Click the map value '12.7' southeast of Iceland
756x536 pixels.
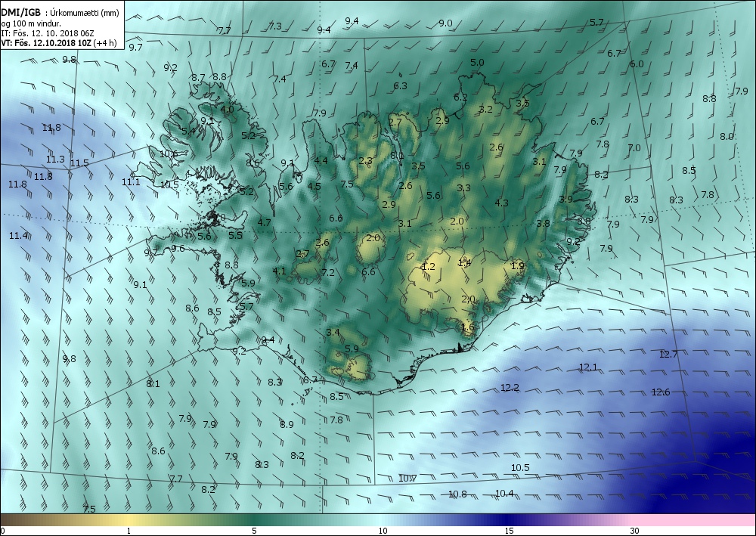tap(668, 355)
